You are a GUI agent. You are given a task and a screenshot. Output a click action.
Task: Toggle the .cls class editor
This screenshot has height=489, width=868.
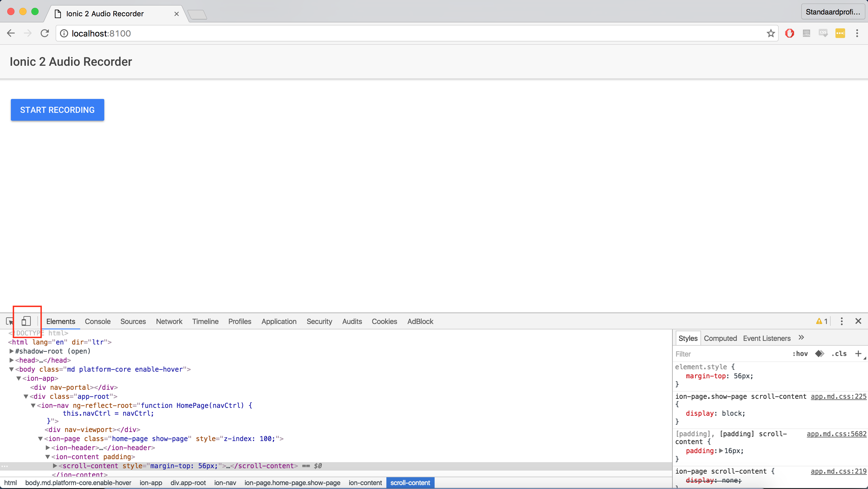pyautogui.click(x=839, y=354)
